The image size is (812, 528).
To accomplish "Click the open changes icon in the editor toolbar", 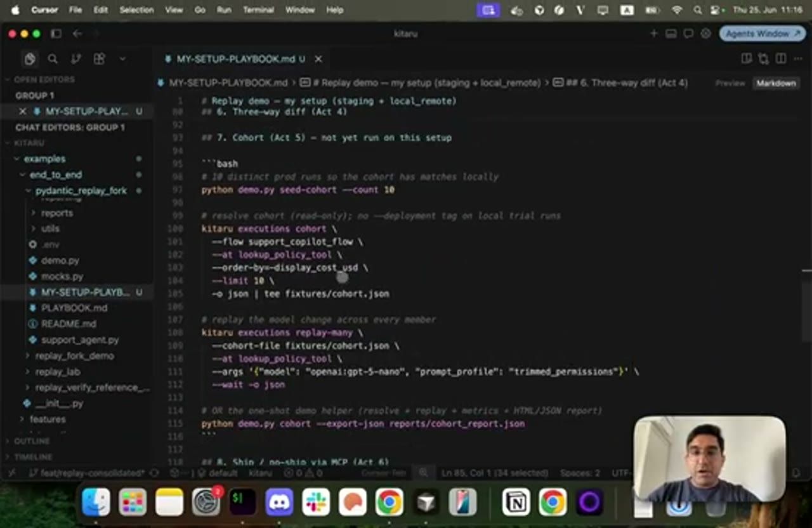I will click(764, 58).
